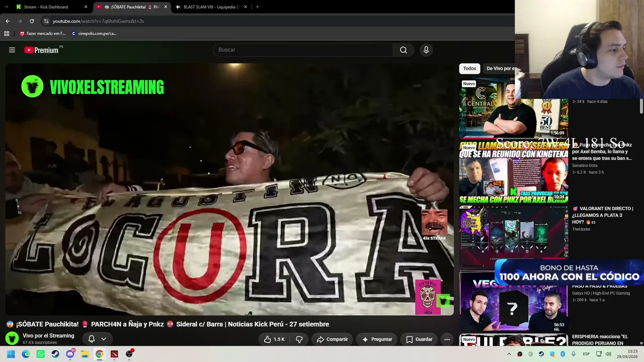Open a new browser tab

point(258,7)
